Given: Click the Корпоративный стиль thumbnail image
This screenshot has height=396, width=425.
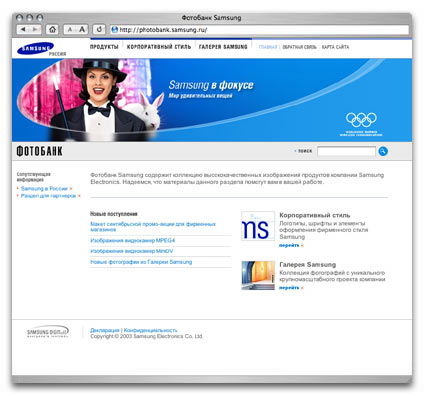Looking at the screenshot, I should pyautogui.click(x=258, y=226).
